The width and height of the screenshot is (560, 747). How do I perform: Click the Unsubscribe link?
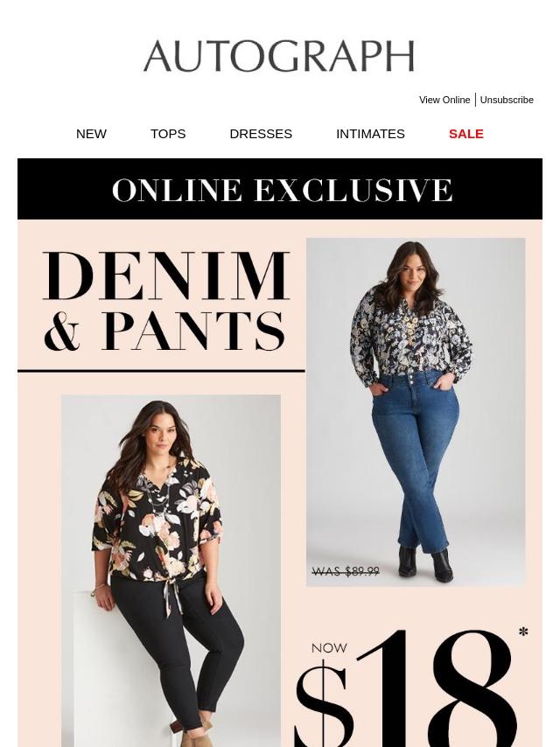[507, 100]
